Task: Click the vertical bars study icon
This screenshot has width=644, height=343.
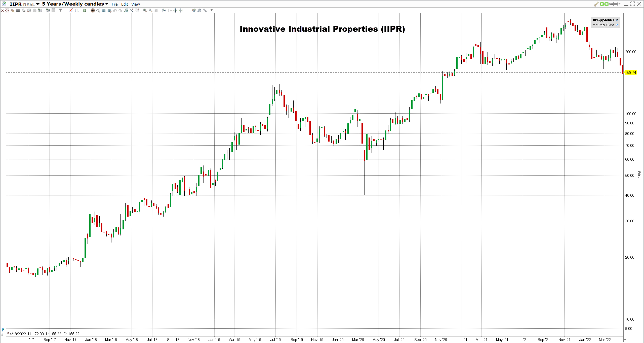Action: 77,10
